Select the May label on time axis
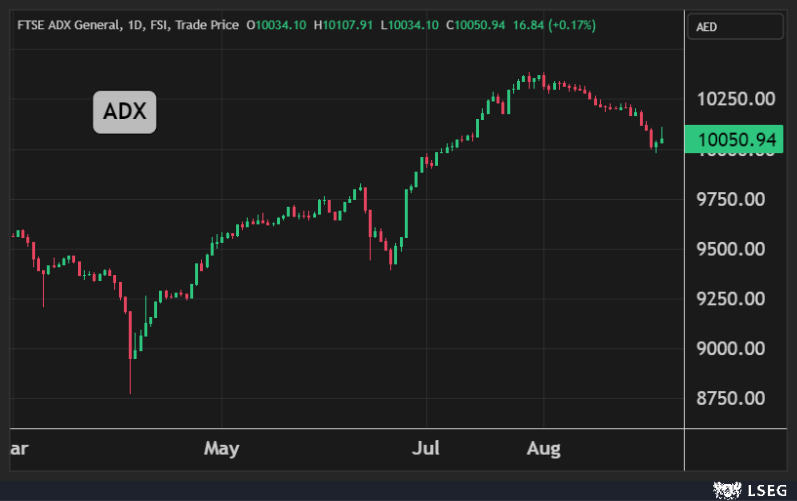Viewport: 797px width, 501px height. [x=221, y=448]
